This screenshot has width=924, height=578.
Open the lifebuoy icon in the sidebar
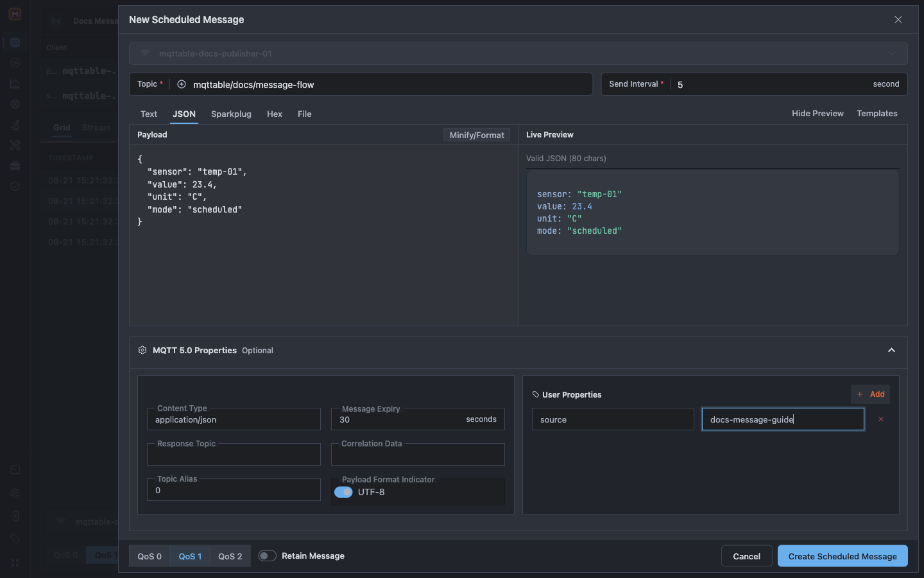pos(15,104)
